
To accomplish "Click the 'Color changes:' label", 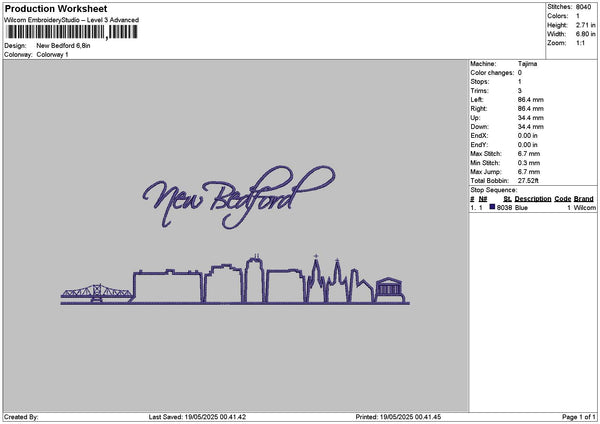I will pyautogui.click(x=492, y=73).
